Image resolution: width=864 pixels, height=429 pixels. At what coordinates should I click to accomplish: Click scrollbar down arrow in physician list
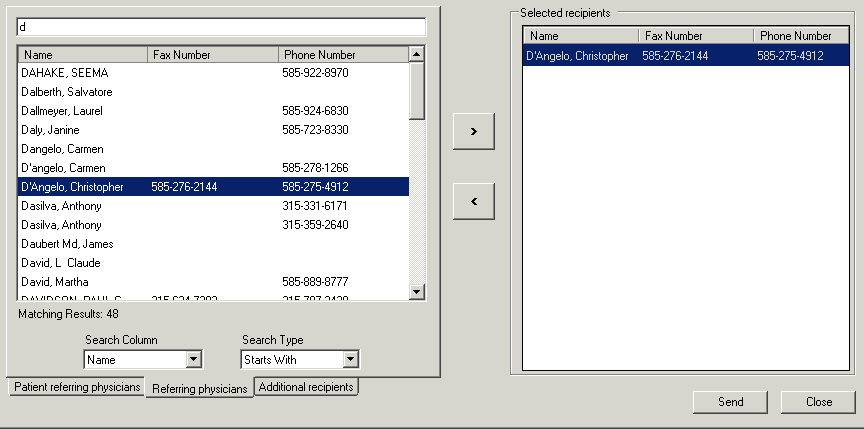tap(417, 291)
